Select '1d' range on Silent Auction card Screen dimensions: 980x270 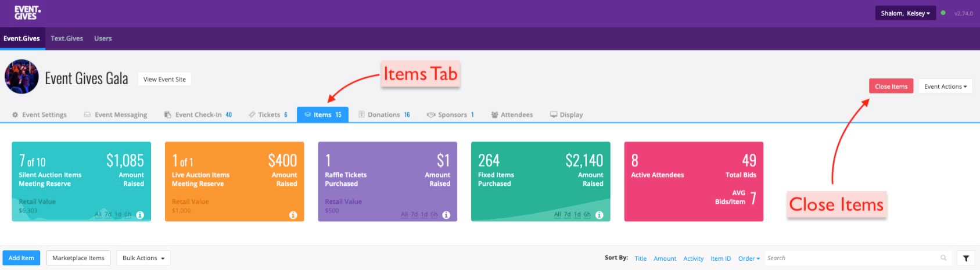118,214
